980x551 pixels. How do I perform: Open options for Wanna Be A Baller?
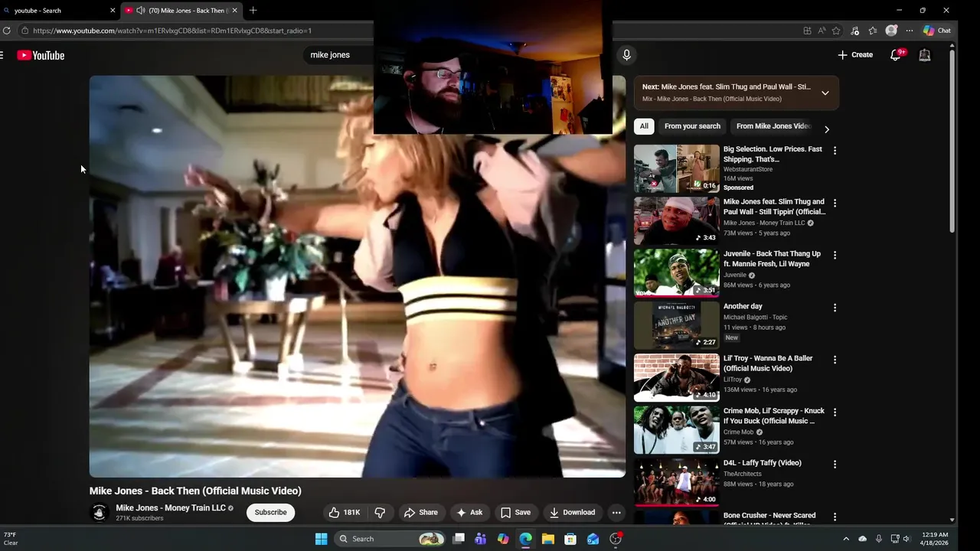tap(835, 360)
